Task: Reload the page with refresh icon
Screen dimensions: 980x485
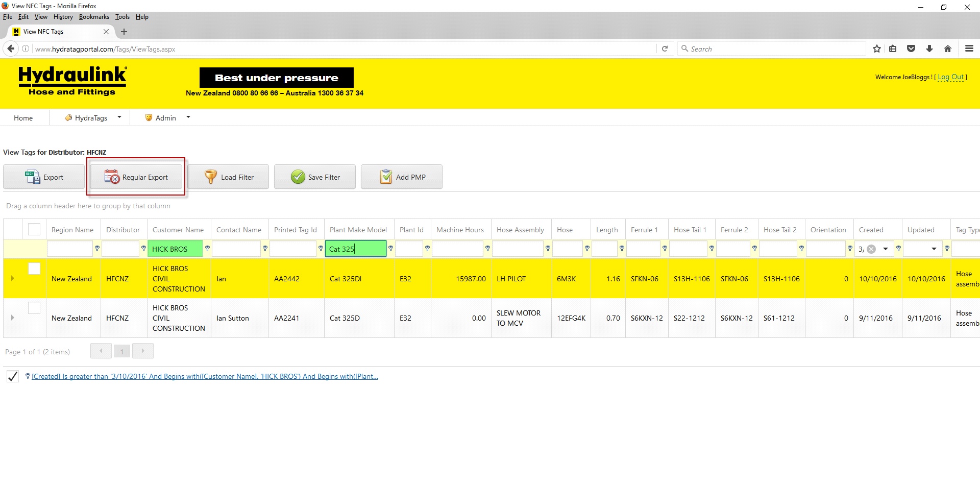Action: click(665, 49)
